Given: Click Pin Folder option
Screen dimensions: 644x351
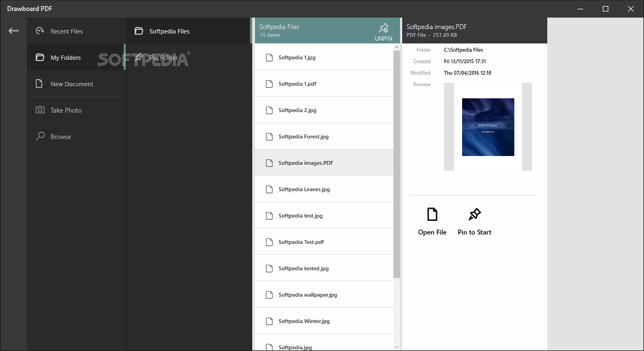Looking at the screenshot, I should click(x=188, y=58).
